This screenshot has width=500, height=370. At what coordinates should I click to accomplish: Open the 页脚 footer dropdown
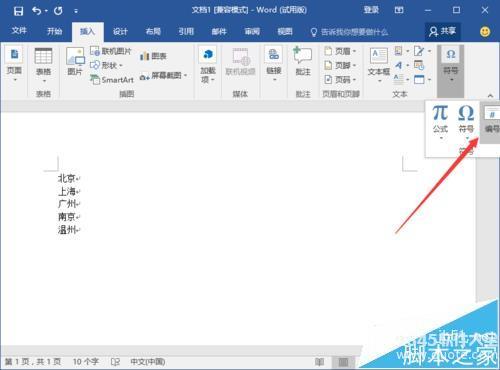[x=340, y=65]
